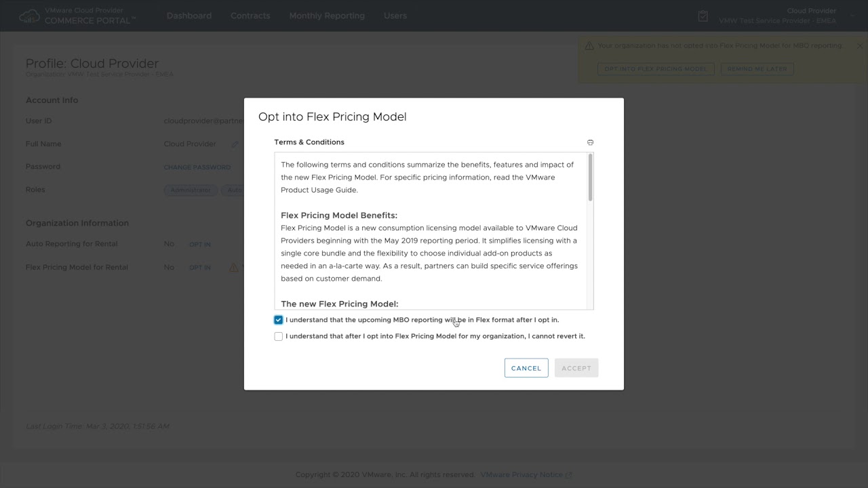Go to the Contracts tab
868x488 pixels.
tap(250, 16)
